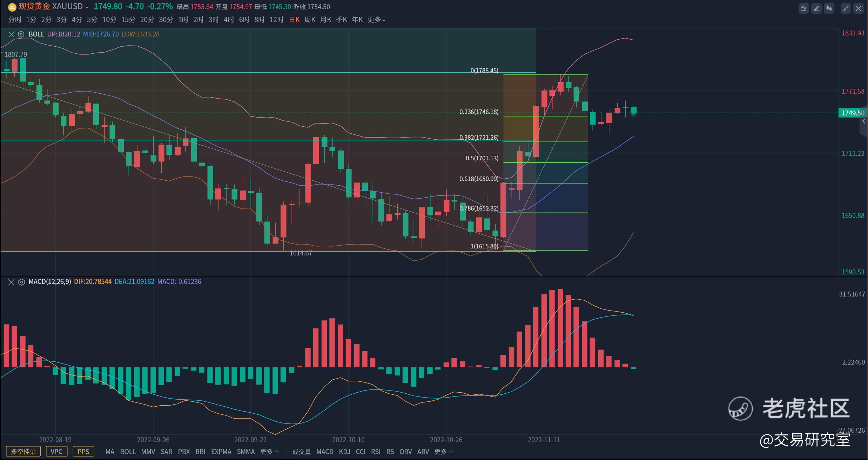Remove the MACD panel with its X icon
This screenshot has width=868, height=460.
click(x=11, y=282)
